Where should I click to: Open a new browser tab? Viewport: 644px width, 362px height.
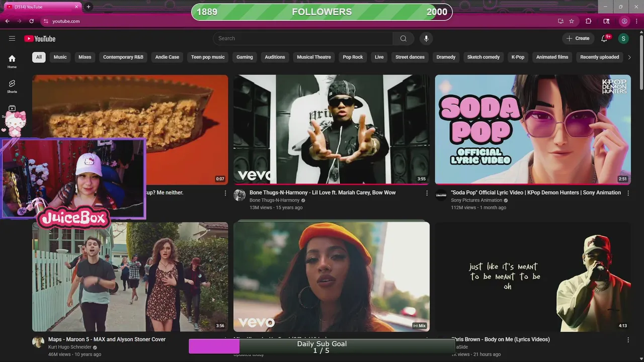tap(89, 7)
